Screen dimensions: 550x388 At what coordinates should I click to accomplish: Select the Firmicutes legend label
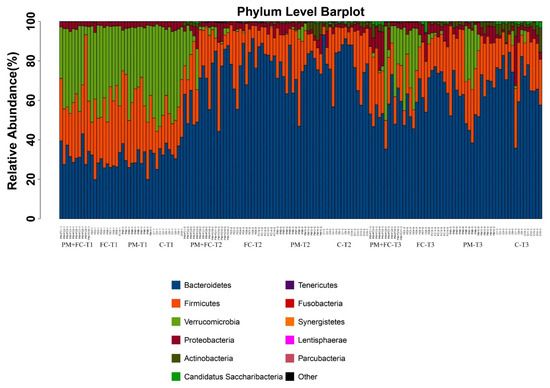pos(202,303)
